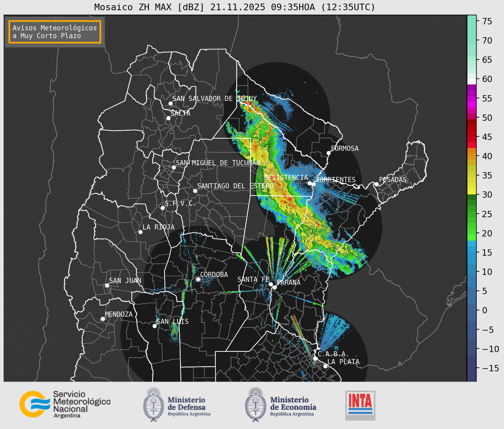Click the 40 dBZ scale value

coord(487,156)
